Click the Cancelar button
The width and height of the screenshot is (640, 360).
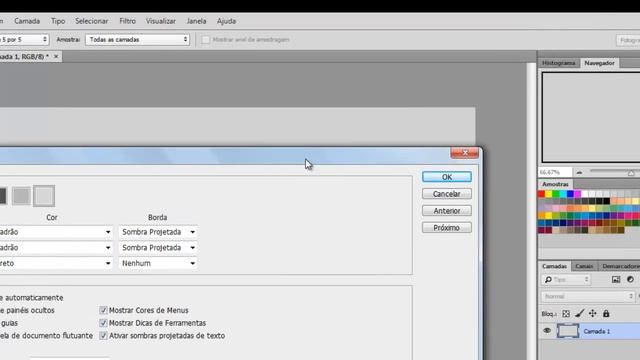(447, 194)
